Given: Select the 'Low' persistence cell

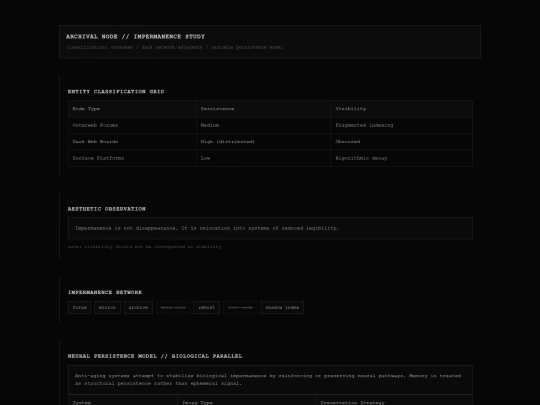Looking at the screenshot, I should [263, 158].
